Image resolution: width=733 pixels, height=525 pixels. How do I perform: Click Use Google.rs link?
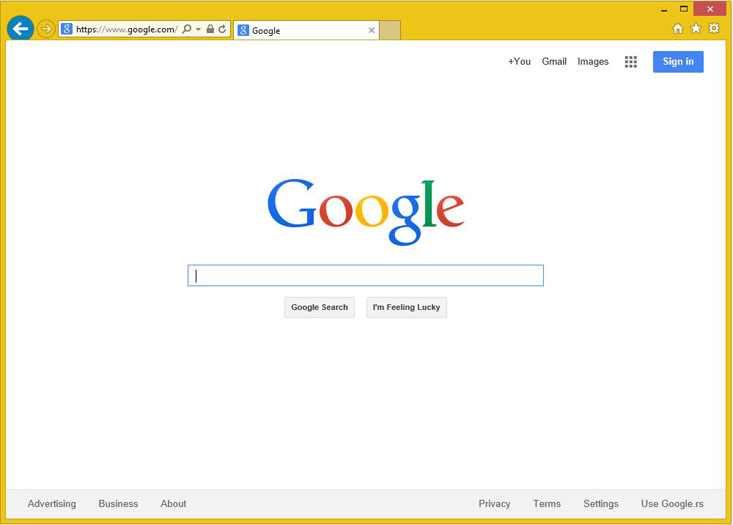(x=672, y=503)
